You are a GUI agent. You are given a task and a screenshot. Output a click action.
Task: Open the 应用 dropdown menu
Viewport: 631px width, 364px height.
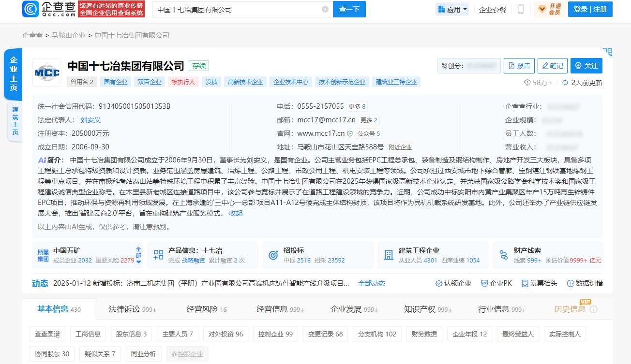pos(452,9)
